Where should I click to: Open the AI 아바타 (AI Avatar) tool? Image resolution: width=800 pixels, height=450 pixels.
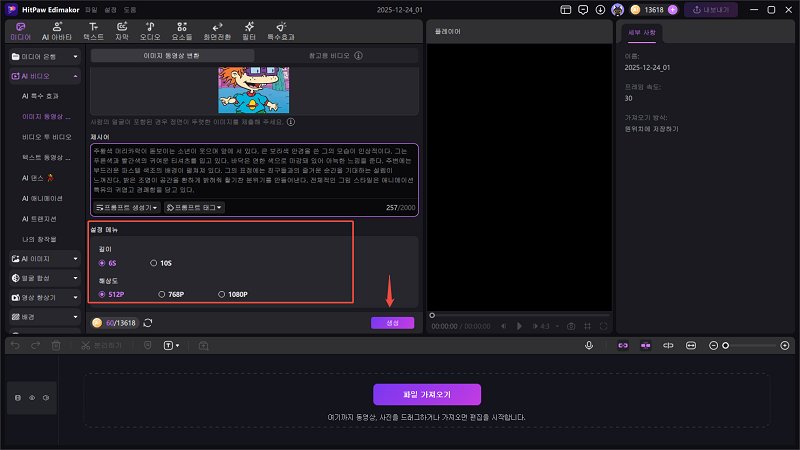pyautogui.click(x=57, y=31)
